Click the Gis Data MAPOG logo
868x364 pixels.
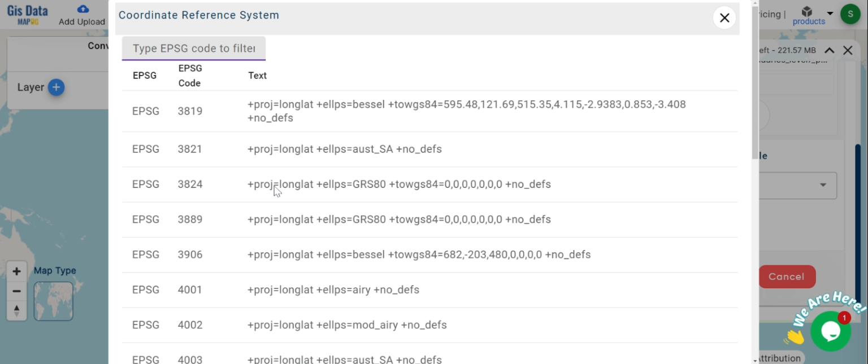point(27,14)
